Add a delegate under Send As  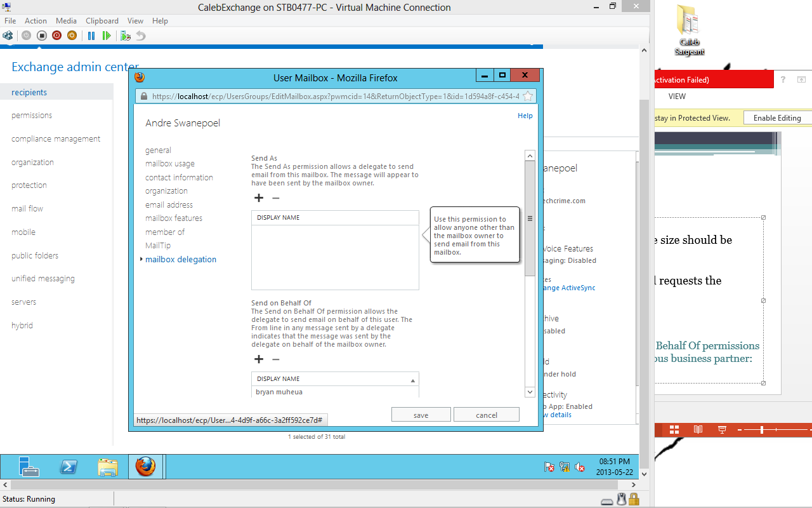[259, 198]
